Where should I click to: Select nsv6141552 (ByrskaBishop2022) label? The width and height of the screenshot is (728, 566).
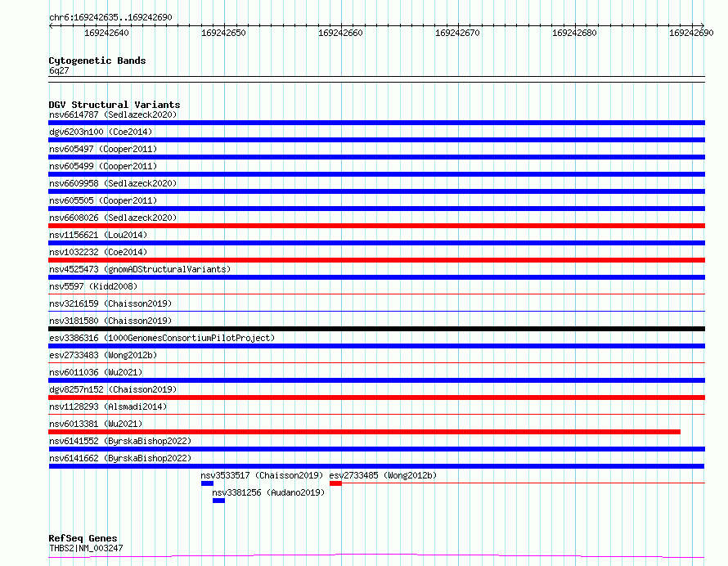tap(120, 441)
